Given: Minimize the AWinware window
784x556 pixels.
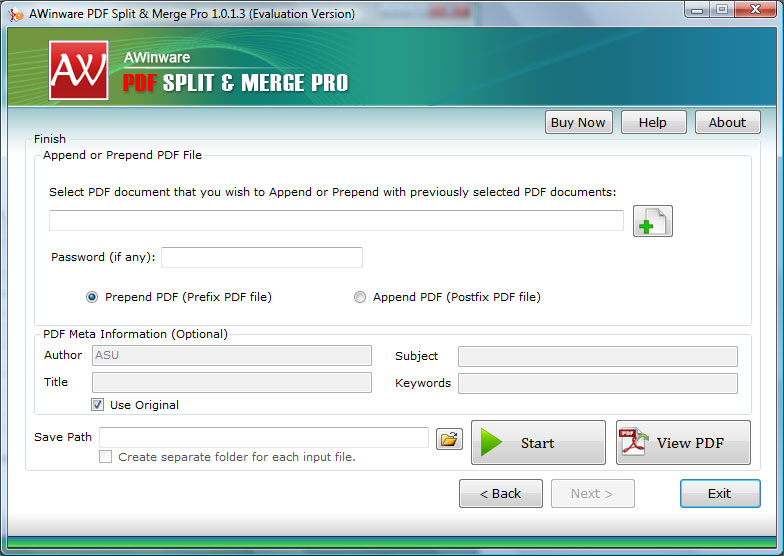Looking at the screenshot, I should coord(696,10).
